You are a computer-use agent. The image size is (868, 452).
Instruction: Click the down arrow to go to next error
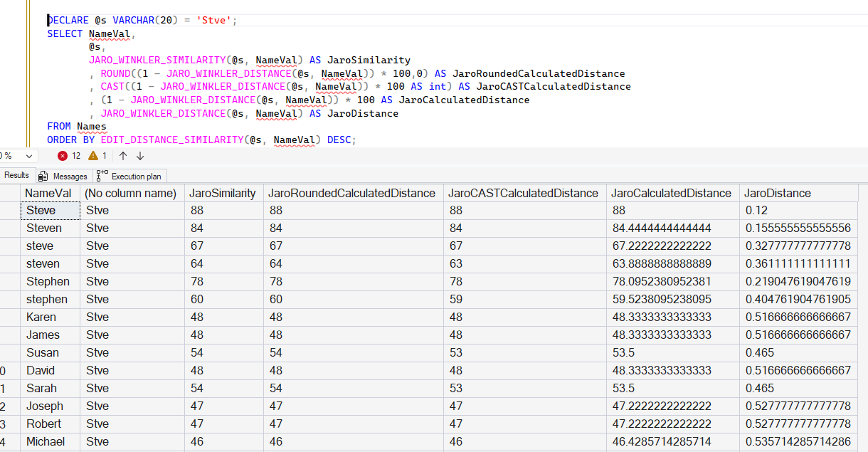point(139,156)
